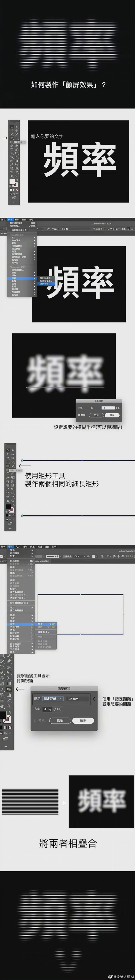Screen dimensions: 135x980
Task: Click the striped lines pattern thumbnail
Action: click(x=30, y=802)
